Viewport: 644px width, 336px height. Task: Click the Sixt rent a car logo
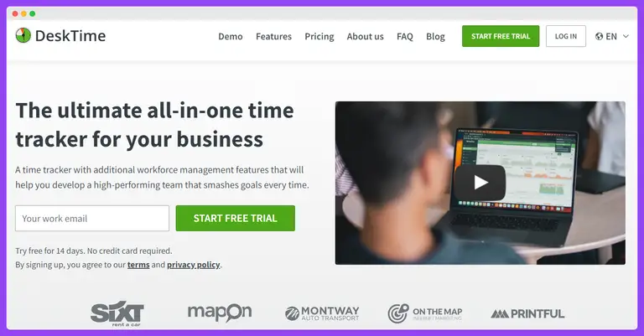click(x=117, y=314)
